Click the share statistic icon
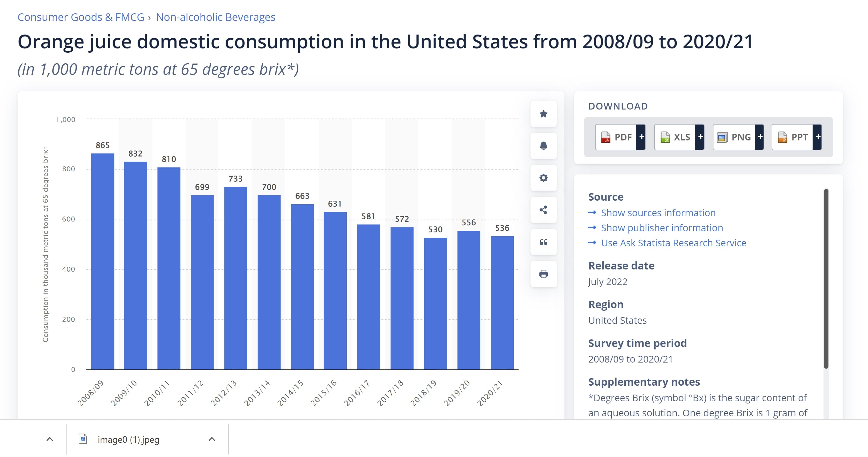This screenshot has width=868, height=457. (x=543, y=210)
